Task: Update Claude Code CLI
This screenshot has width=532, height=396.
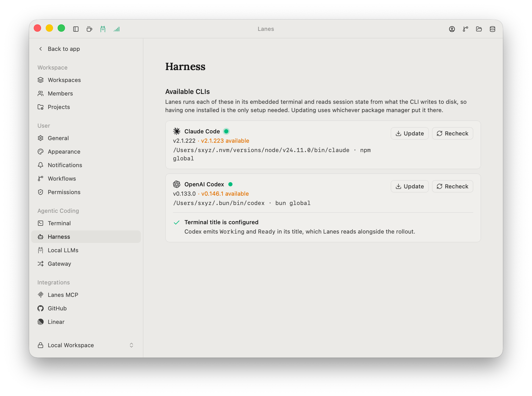Action: [x=410, y=133]
